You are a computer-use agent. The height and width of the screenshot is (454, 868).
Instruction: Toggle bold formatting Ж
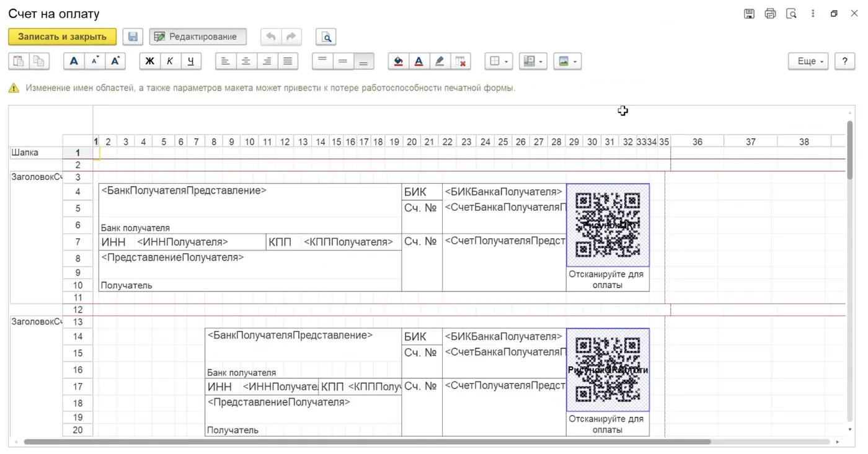pyautogui.click(x=149, y=61)
